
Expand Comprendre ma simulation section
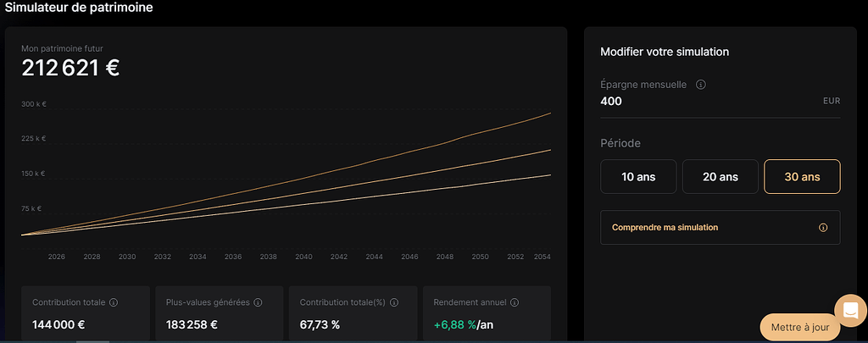coord(665,228)
